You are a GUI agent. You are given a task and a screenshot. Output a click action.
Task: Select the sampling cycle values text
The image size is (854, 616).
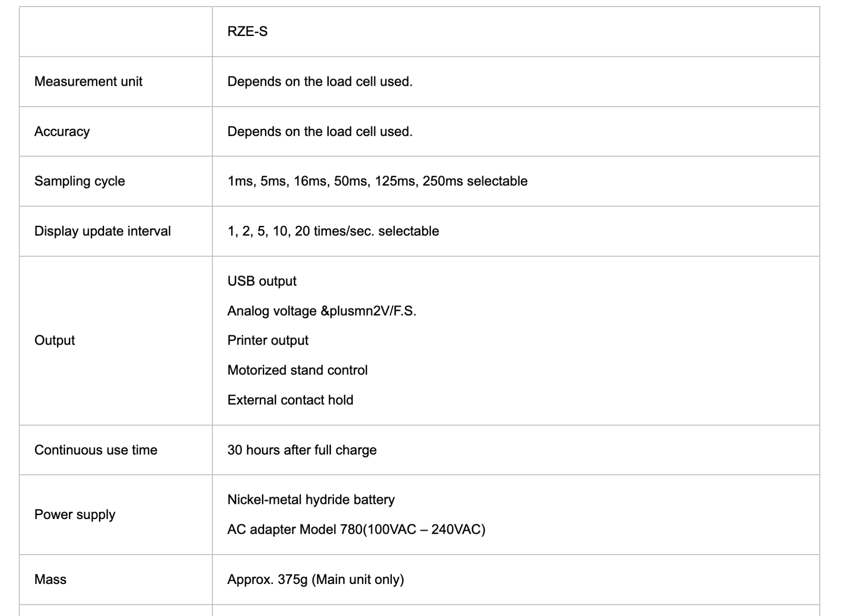point(377,181)
